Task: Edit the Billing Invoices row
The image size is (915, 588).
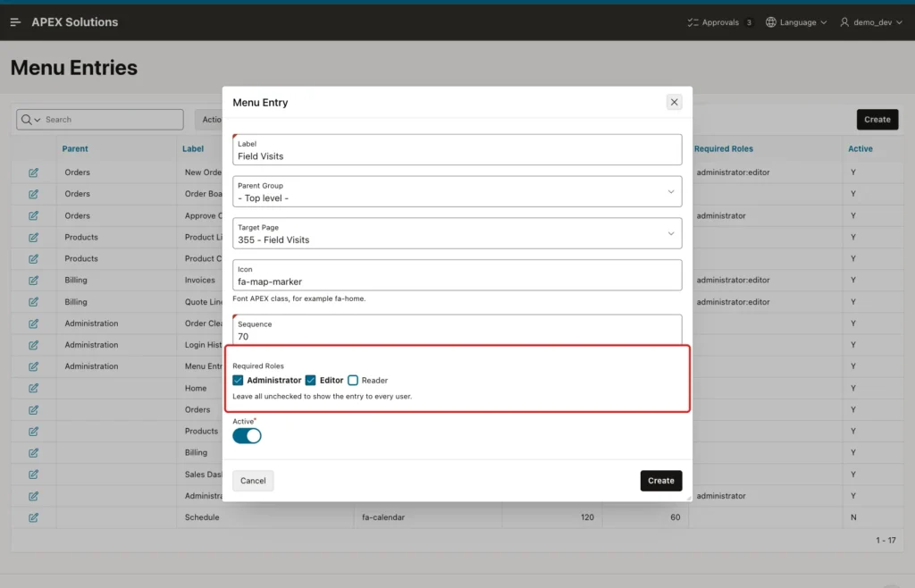Action: coord(33,281)
